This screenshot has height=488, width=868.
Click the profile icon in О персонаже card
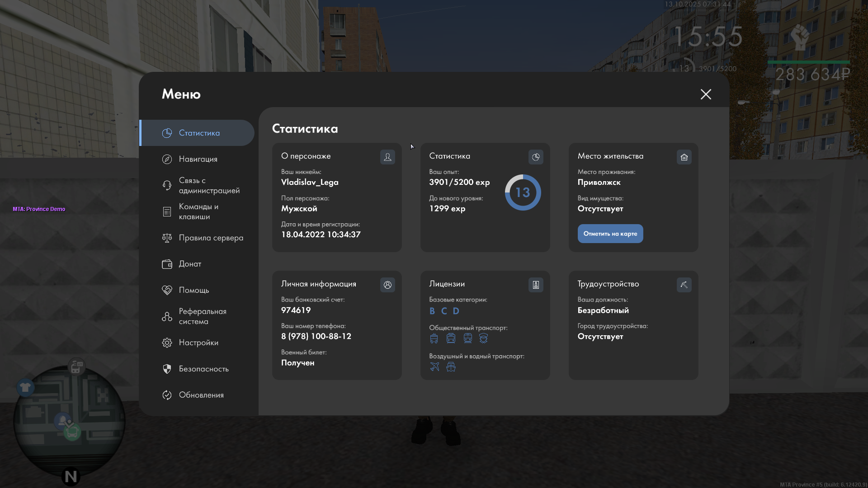click(387, 157)
